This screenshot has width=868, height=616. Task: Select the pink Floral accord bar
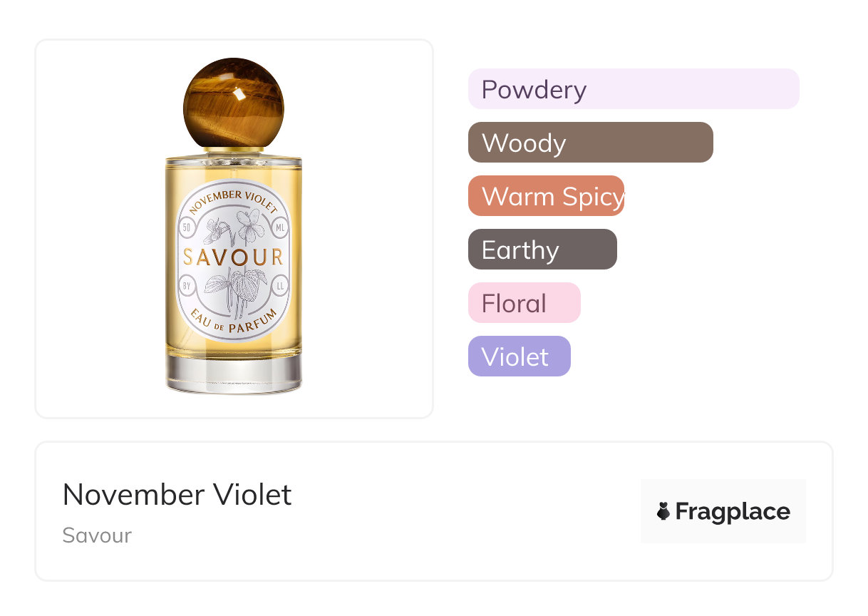point(524,303)
